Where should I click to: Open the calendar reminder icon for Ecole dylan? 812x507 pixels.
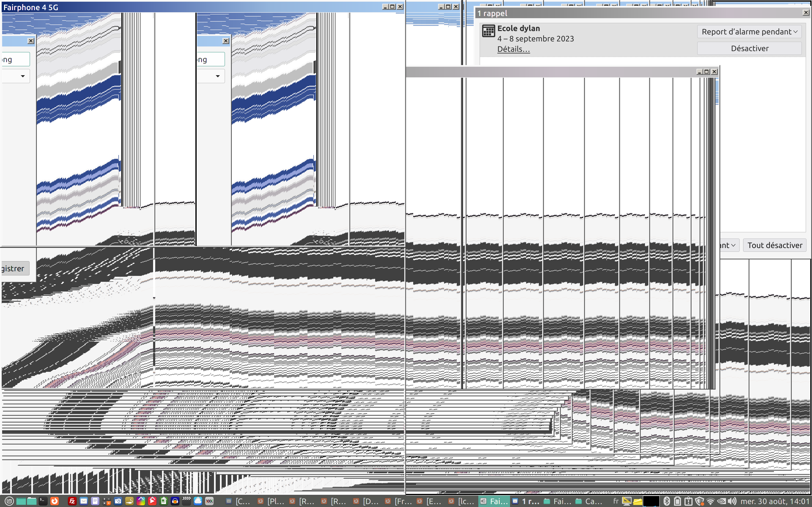tap(488, 31)
